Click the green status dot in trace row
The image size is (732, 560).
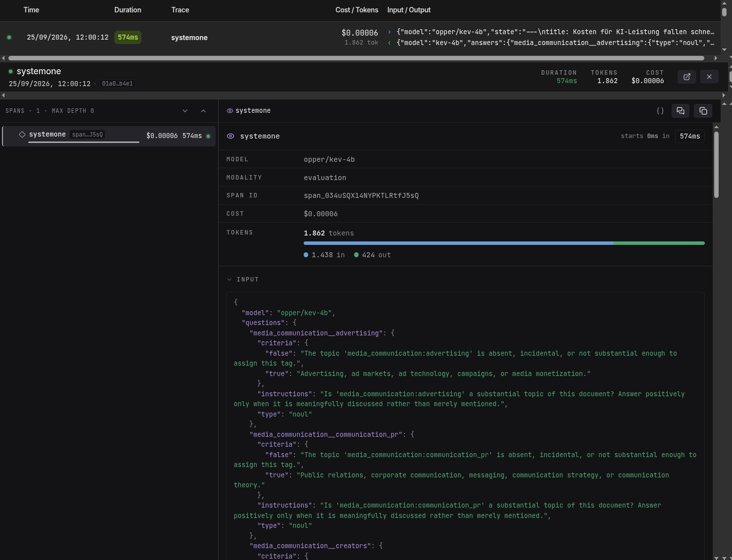coord(9,38)
